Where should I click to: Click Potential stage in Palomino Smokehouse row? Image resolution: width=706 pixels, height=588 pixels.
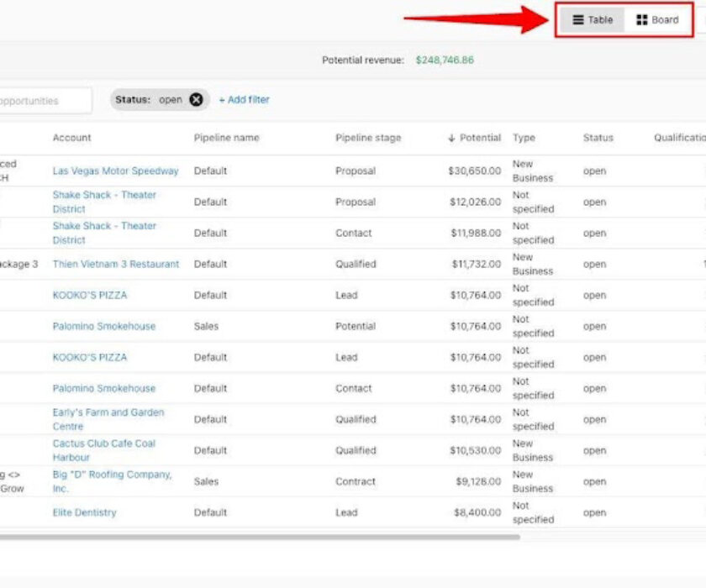(x=356, y=326)
